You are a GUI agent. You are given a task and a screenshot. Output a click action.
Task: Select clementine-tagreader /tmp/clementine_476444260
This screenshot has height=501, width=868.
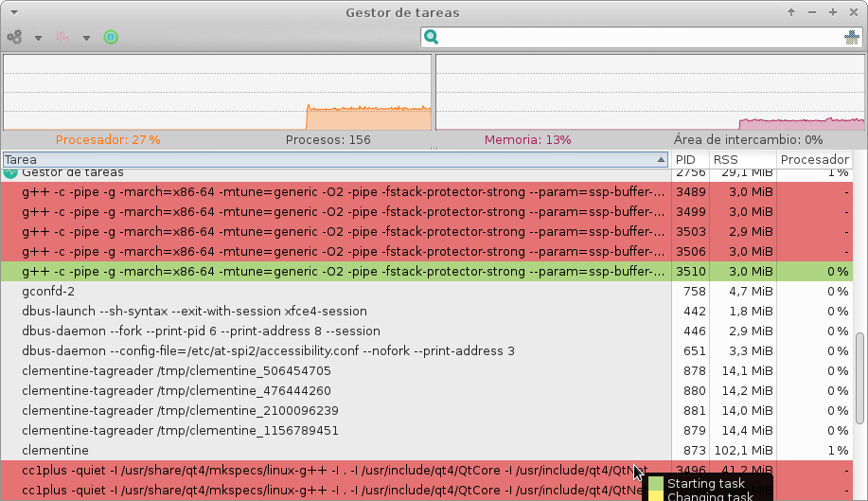tap(427, 391)
